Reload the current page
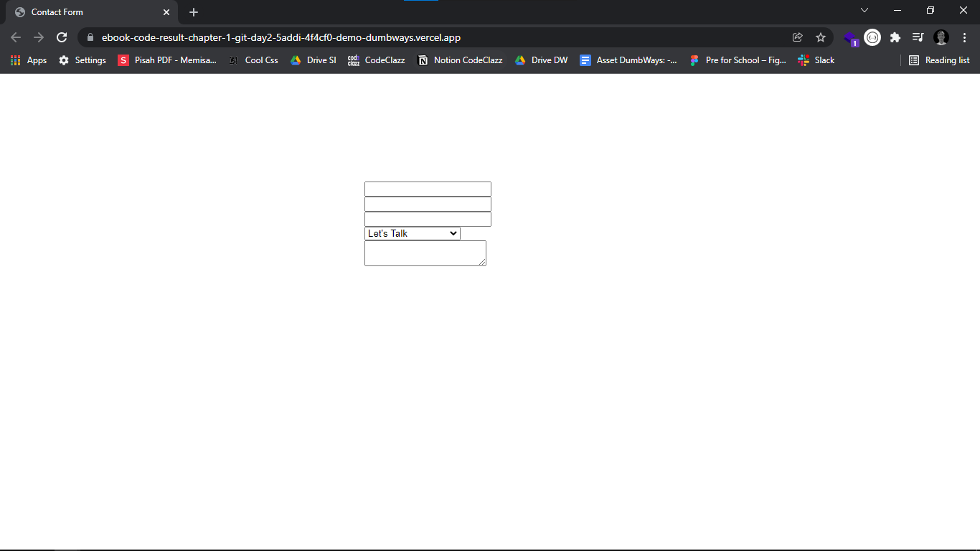980x551 pixels. pyautogui.click(x=62, y=37)
